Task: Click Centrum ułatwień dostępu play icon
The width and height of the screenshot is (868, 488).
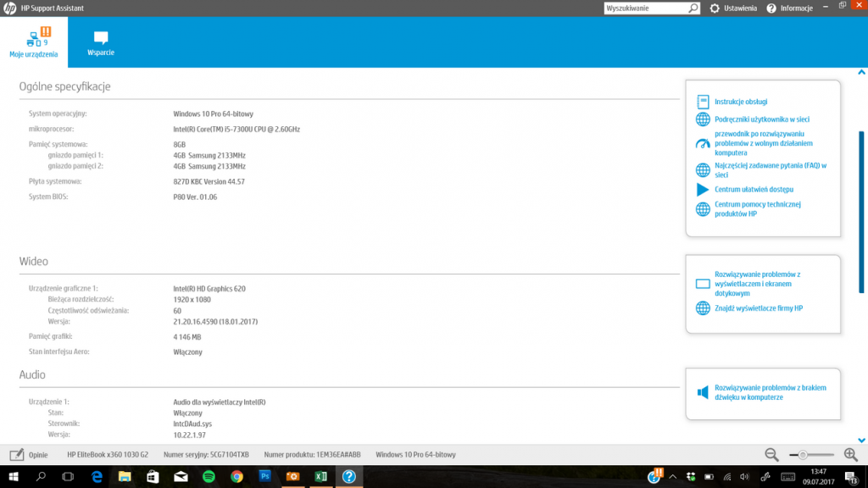Action: point(702,189)
